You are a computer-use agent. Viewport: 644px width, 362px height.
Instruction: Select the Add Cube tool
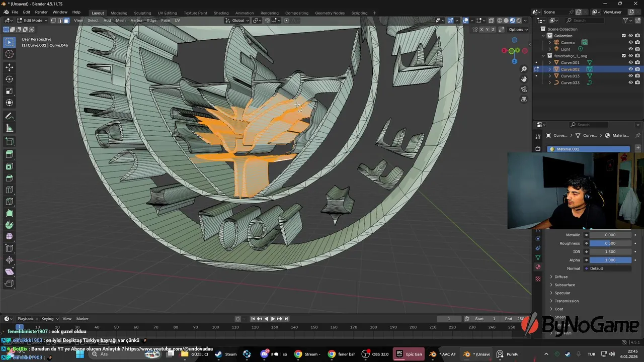click(x=9, y=141)
